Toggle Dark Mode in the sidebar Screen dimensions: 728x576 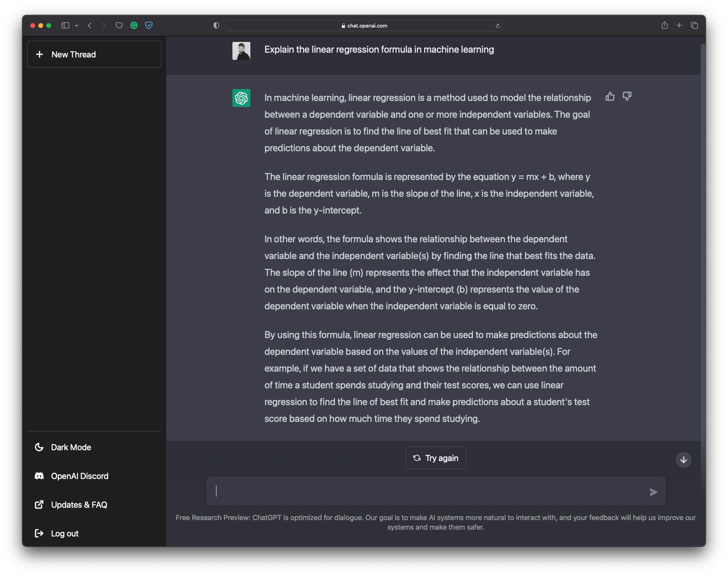pyautogui.click(x=71, y=447)
